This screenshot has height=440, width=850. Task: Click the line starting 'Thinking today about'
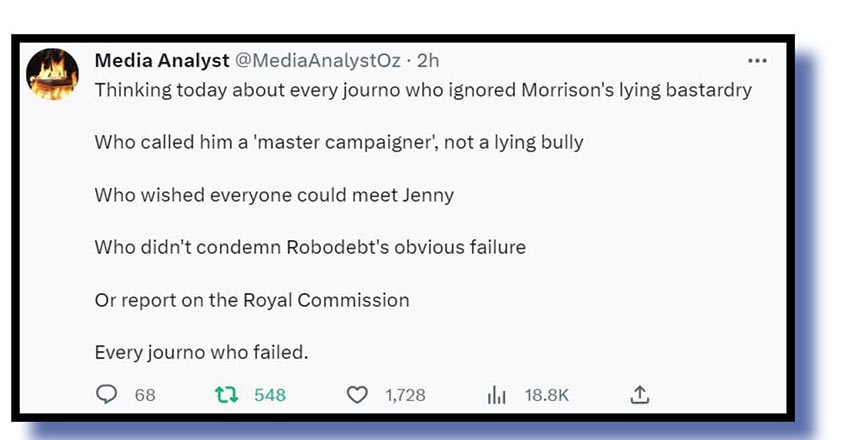[422, 90]
